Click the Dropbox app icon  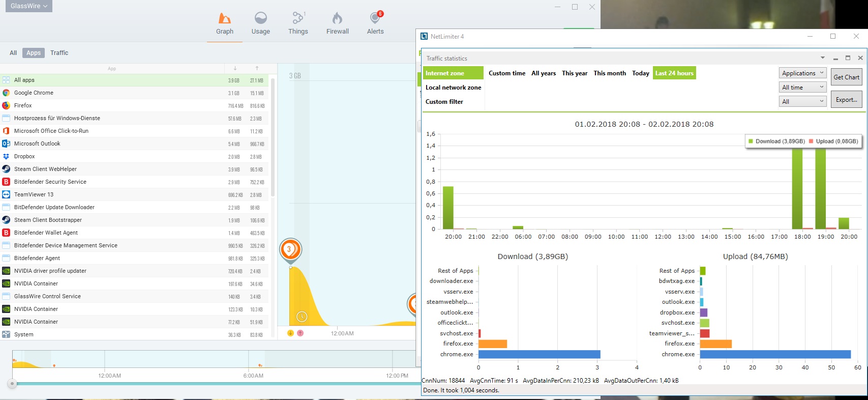tap(6, 156)
